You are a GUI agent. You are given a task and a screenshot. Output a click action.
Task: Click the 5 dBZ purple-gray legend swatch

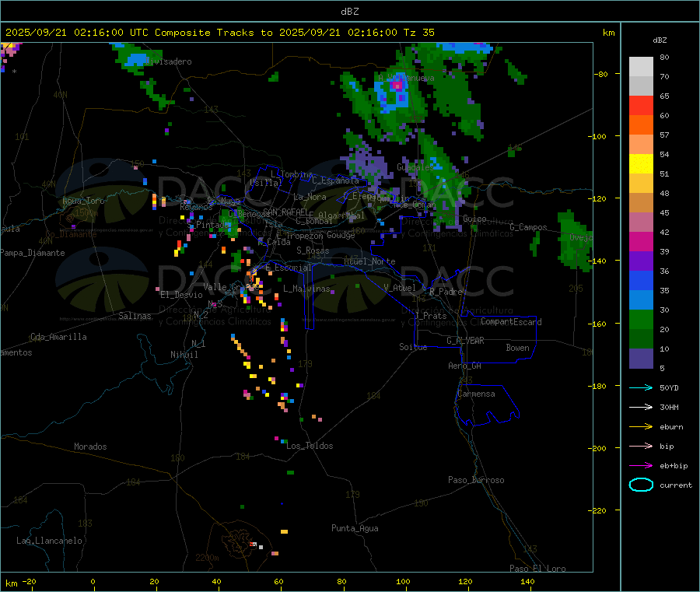point(641,359)
